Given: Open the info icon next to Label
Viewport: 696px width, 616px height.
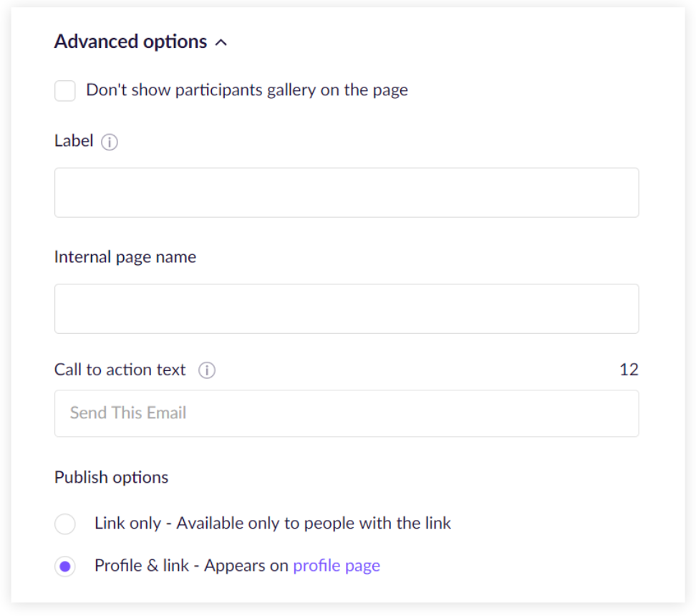Looking at the screenshot, I should pos(110,142).
